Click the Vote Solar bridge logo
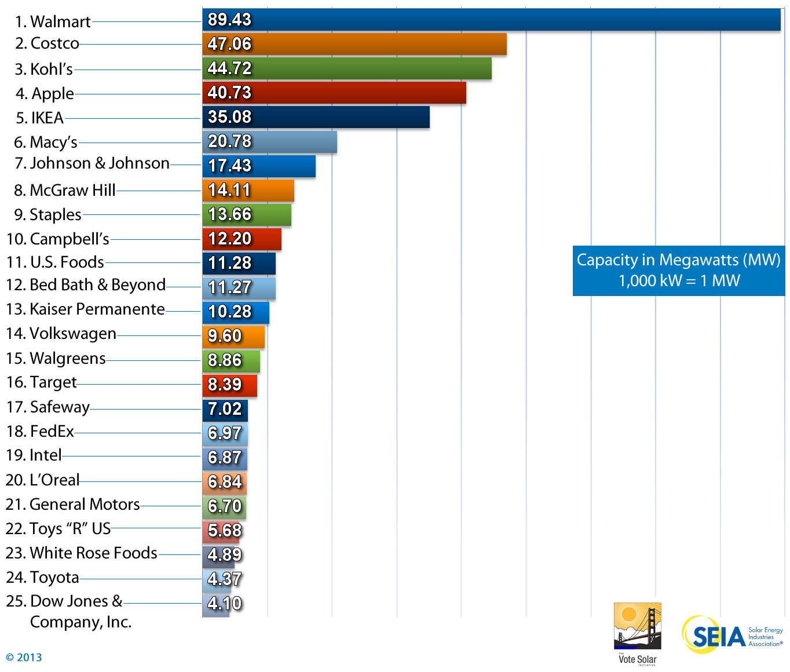This screenshot has width=790, height=672. pos(637,628)
